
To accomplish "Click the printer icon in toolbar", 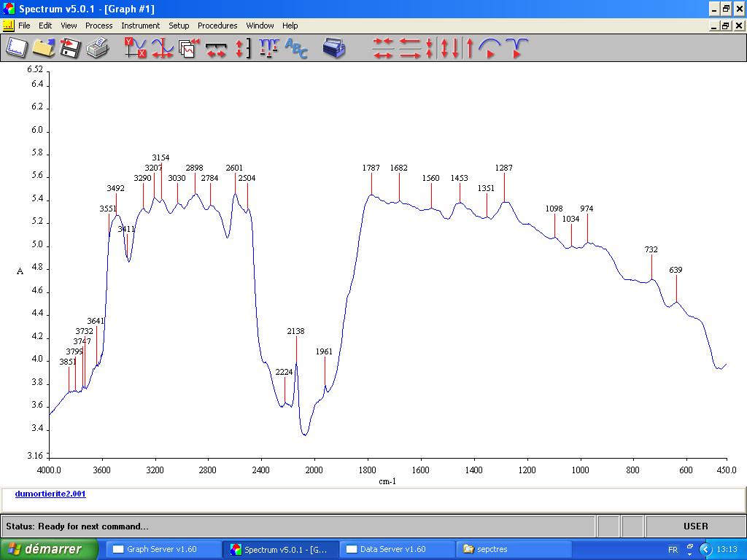I will pyautogui.click(x=97, y=48).
